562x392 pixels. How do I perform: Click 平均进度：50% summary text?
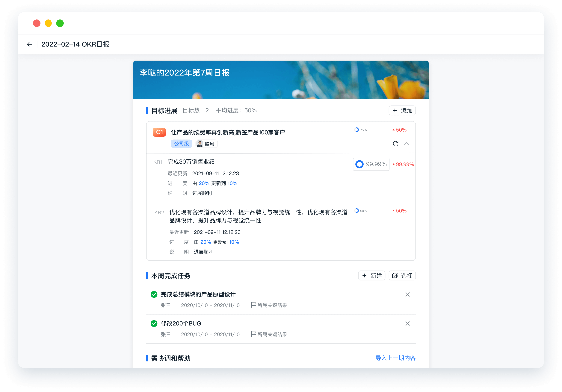pos(236,110)
